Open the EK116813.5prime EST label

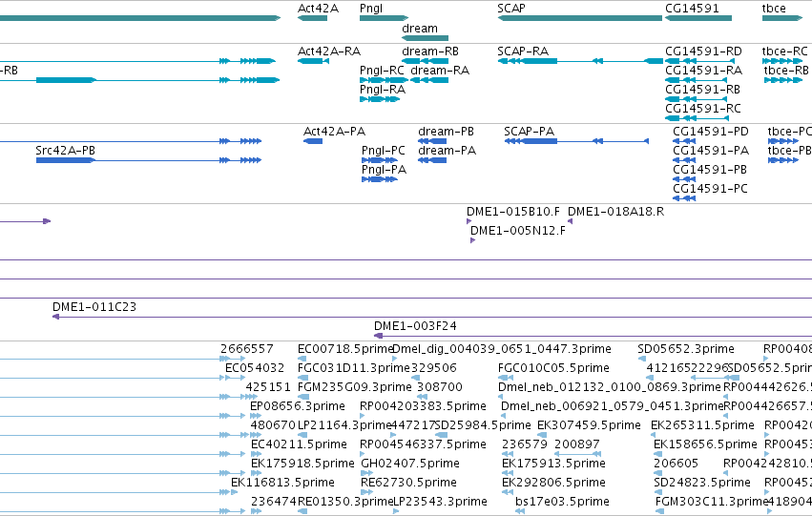coord(282,484)
